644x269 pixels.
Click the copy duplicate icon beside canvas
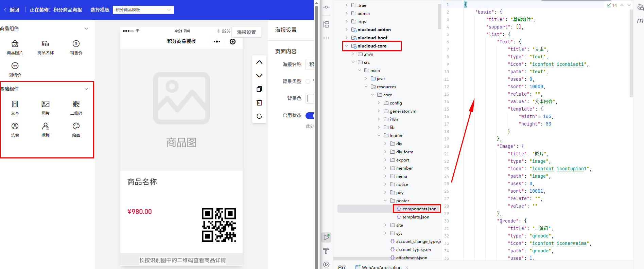pyautogui.click(x=259, y=89)
